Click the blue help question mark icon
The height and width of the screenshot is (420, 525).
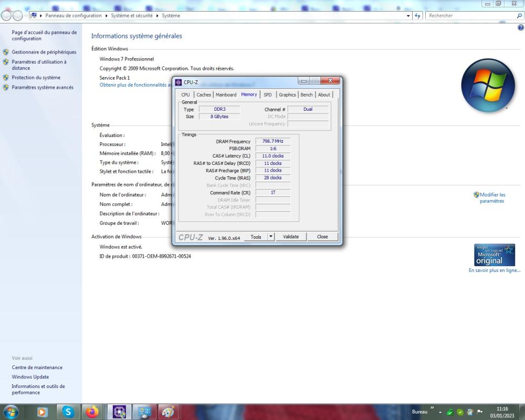pyautogui.click(x=520, y=27)
